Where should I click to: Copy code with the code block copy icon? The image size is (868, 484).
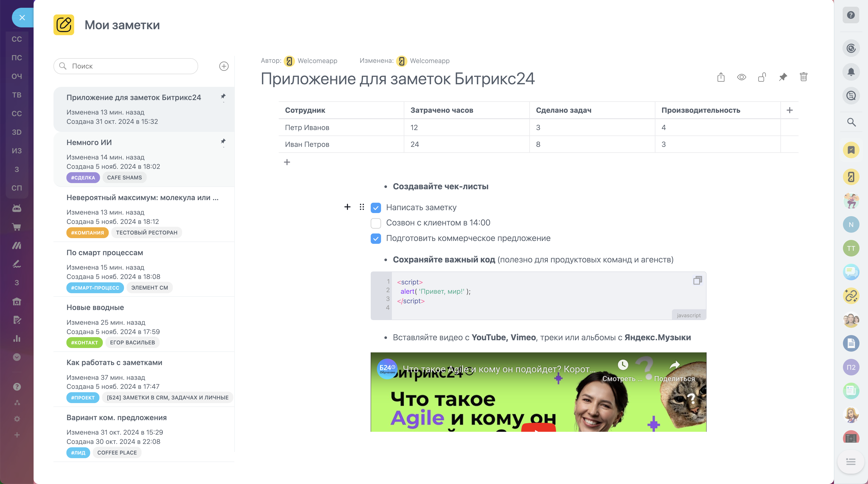tap(698, 280)
